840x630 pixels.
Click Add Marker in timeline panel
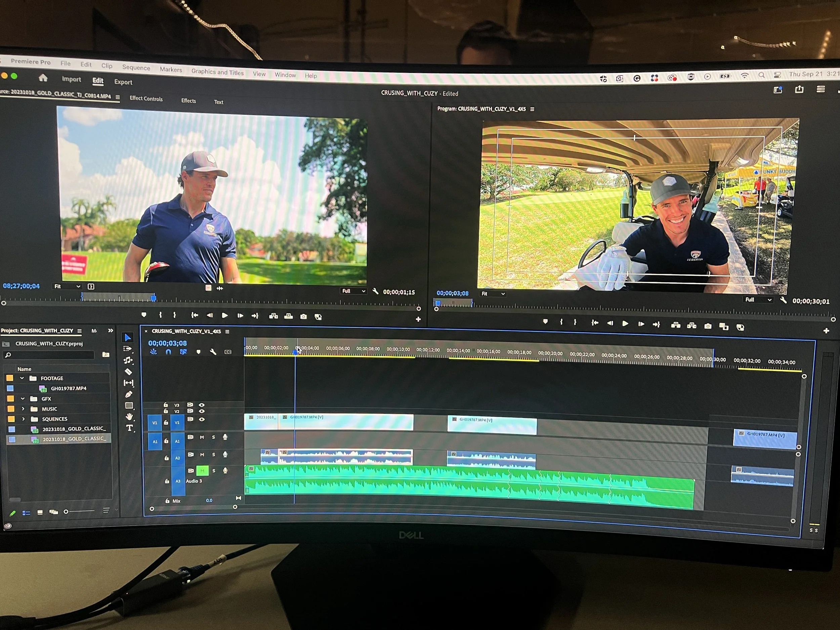[x=198, y=352]
